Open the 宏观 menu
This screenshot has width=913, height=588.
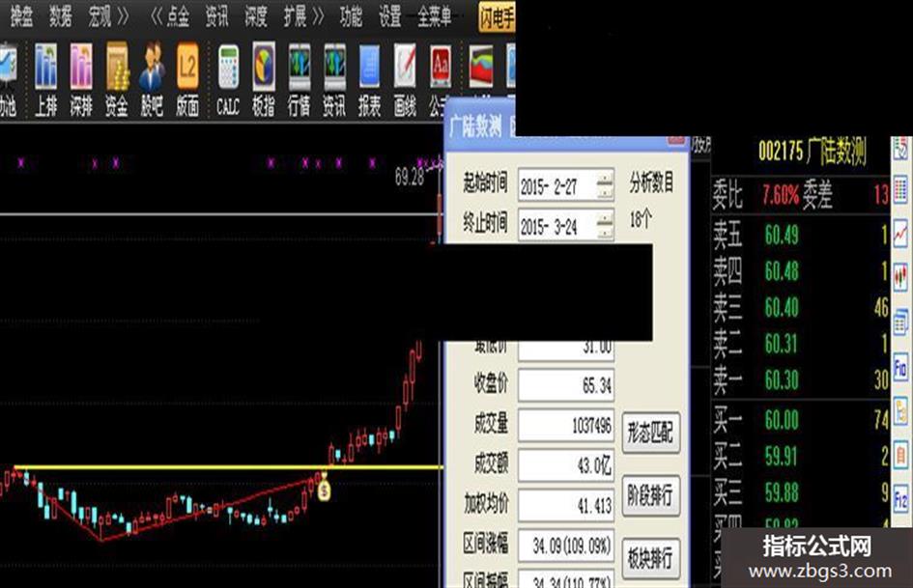pyautogui.click(x=100, y=16)
